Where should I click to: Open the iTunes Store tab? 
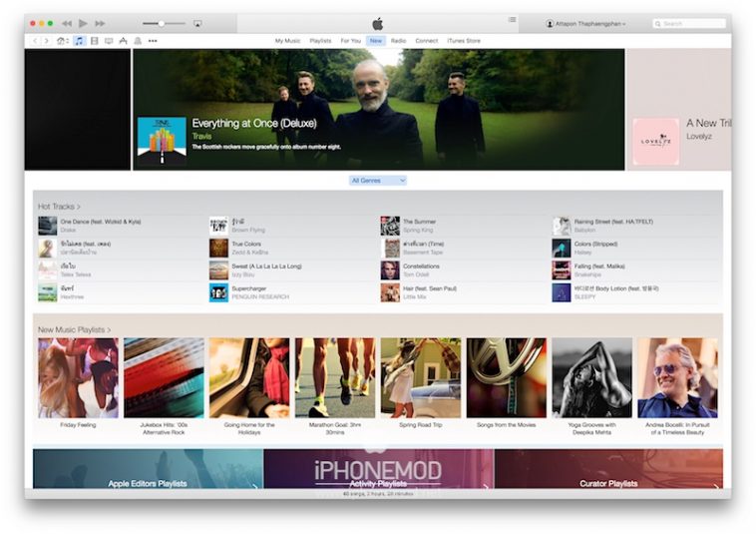click(x=462, y=41)
